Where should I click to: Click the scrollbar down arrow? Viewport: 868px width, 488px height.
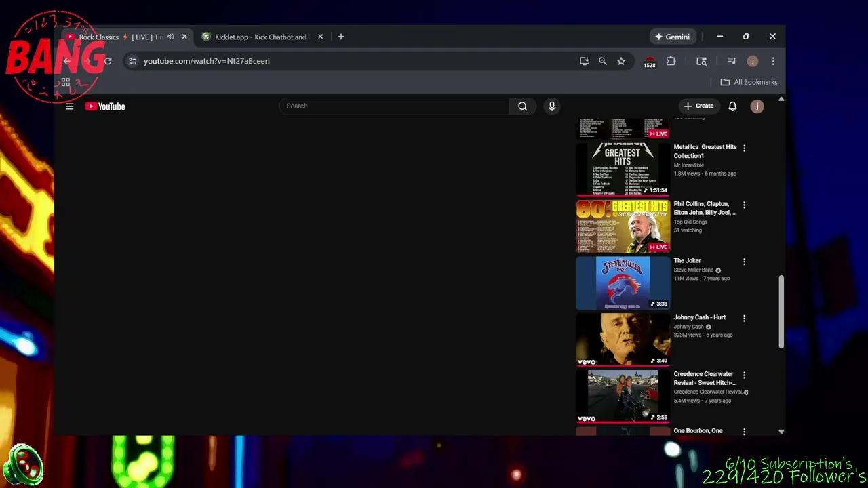point(781,431)
